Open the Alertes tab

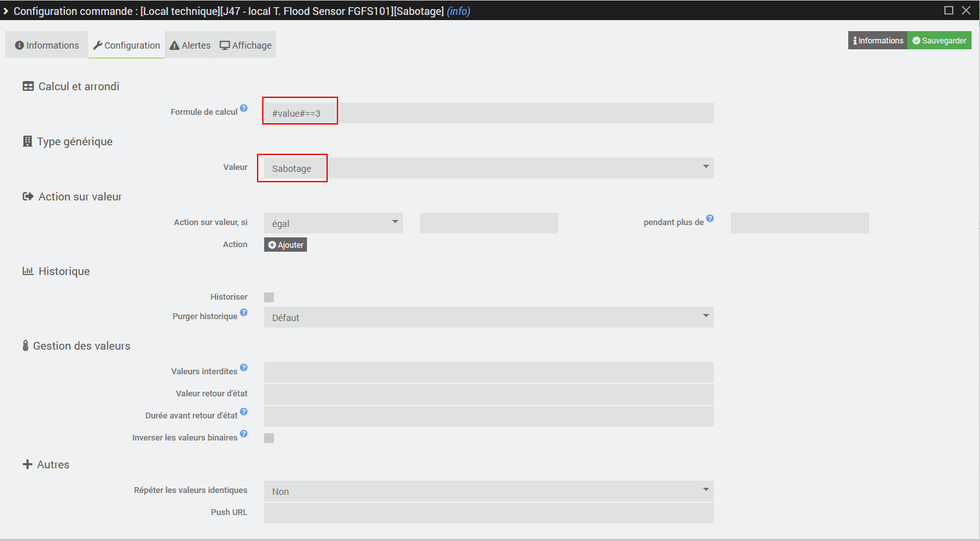point(190,45)
